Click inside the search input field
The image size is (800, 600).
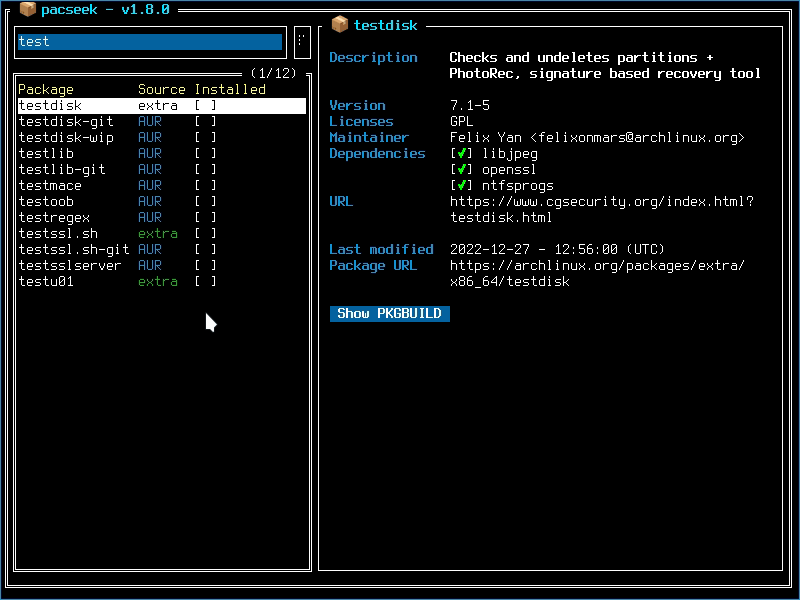click(x=150, y=42)
